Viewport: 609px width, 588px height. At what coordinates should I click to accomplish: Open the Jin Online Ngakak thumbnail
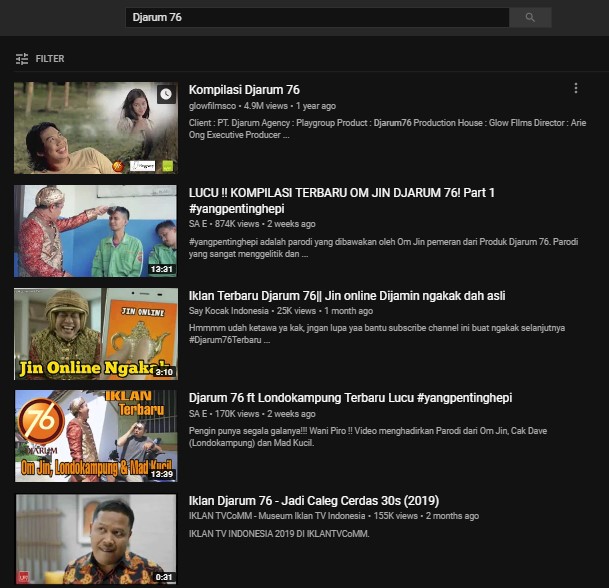pyautogui.click(x=96, y=334)
